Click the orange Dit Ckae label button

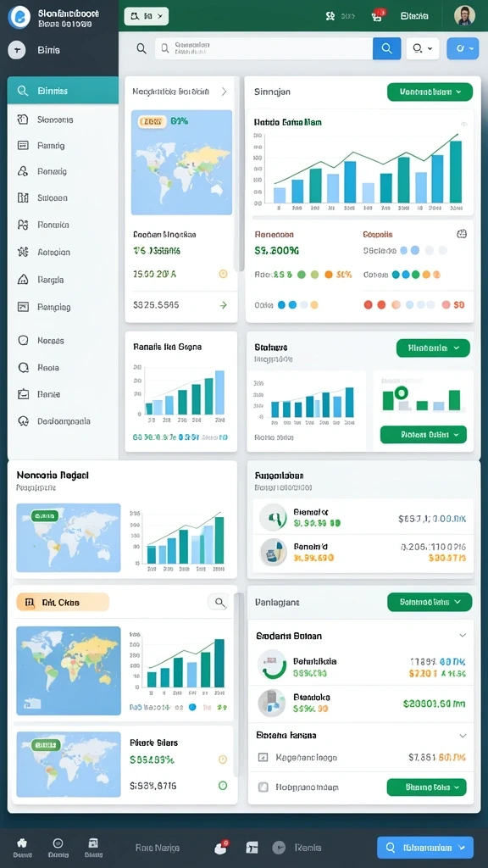click(x=63, y=602)
